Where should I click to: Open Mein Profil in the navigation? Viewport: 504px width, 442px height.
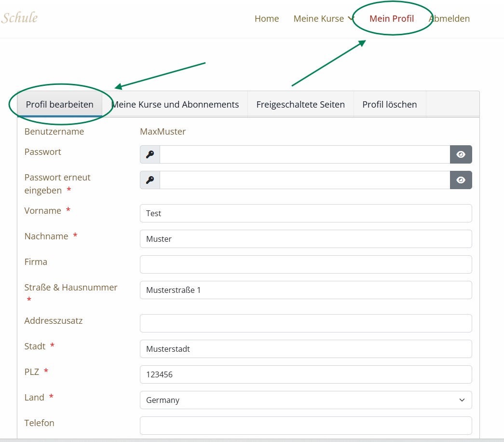[392, 19]
